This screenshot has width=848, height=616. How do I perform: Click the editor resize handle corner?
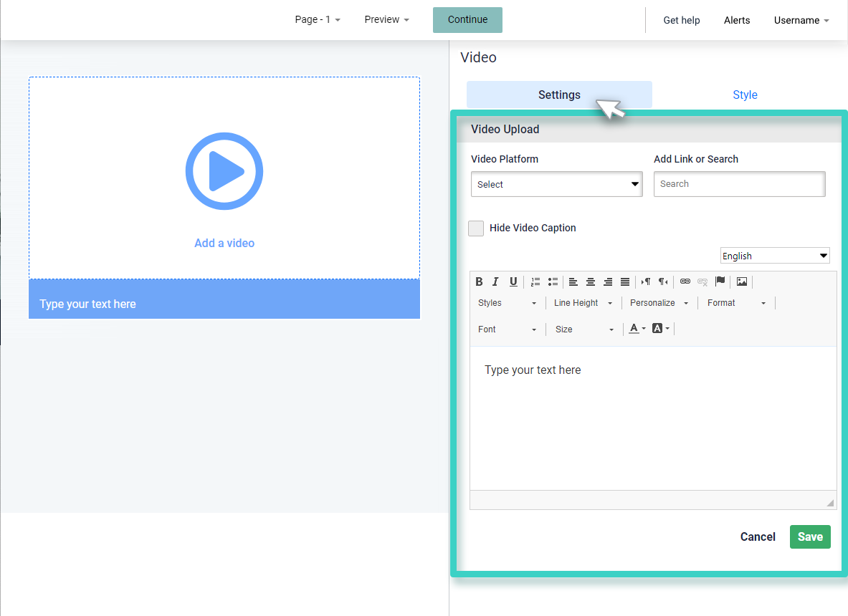click(830, 503)
